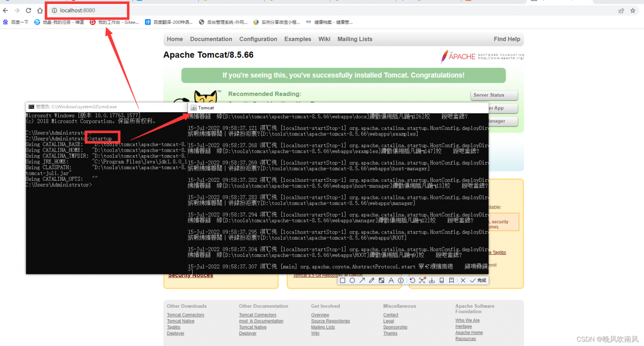This screenshot has width=644, height=346.
Task: Open the Documentation nav item
Action: pos(211,39)
